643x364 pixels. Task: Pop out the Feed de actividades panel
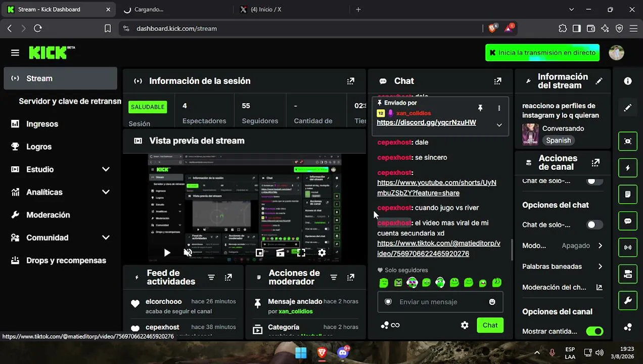click(228, 278)
